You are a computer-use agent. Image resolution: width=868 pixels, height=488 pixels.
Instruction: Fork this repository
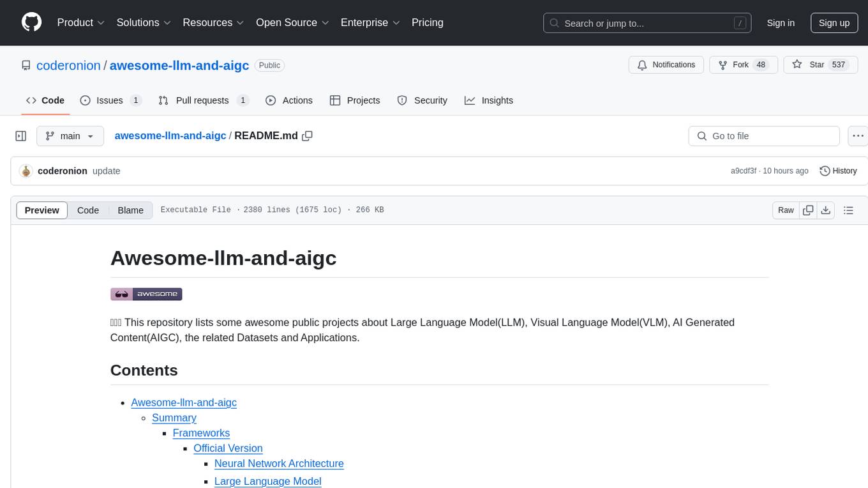click(x=744, y=65)
